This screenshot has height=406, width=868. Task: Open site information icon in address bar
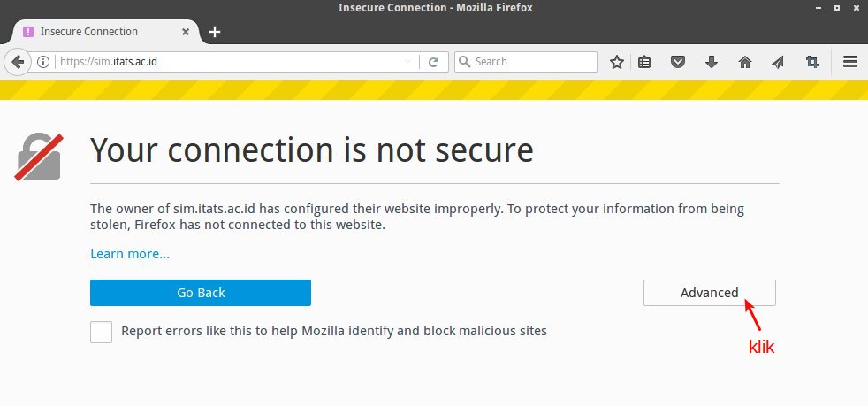[x=43, y=62]
